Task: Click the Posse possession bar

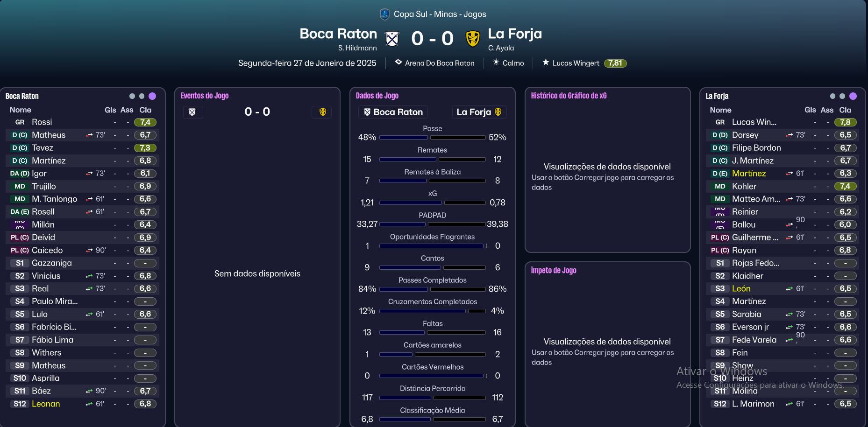Action: (x=432, y=138)
